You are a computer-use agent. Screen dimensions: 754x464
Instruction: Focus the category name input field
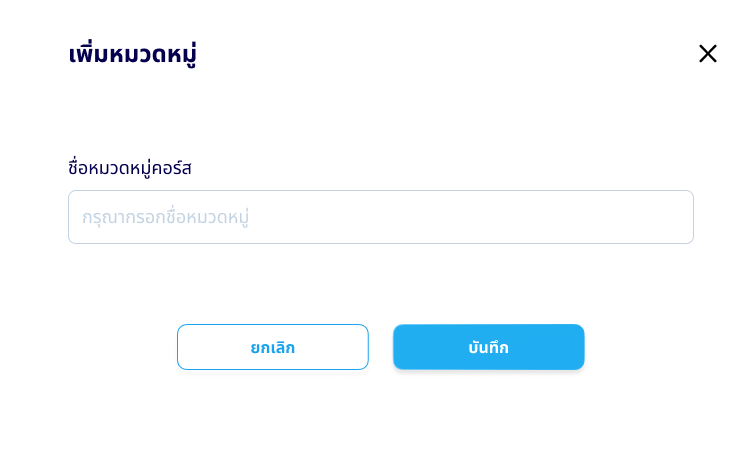(380, 217)
